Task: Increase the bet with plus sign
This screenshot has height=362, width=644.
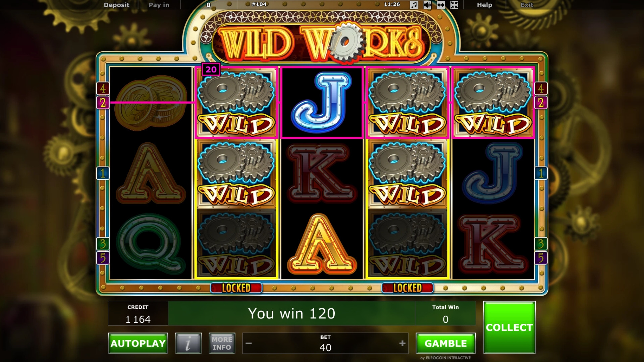Action: point(402,343)
